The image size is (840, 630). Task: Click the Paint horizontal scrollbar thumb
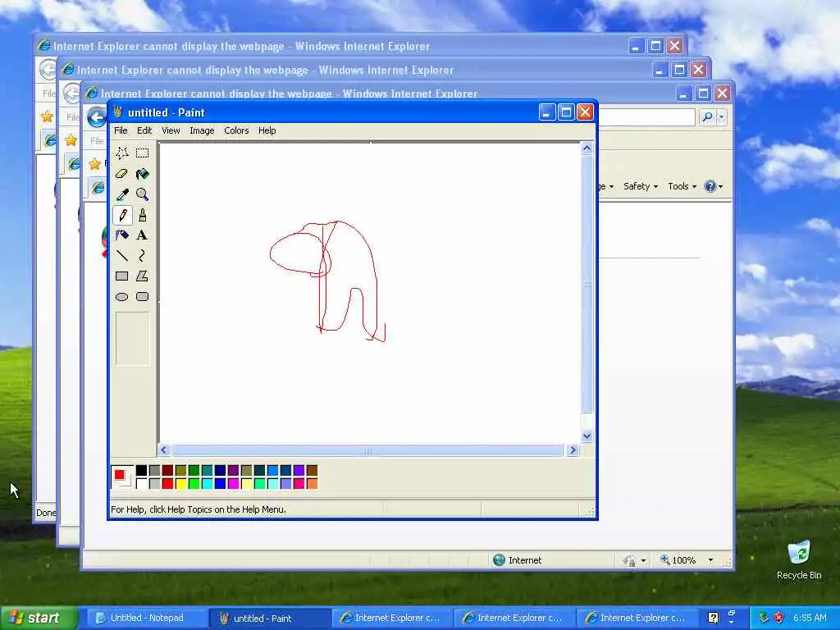[x=367, y=450]
